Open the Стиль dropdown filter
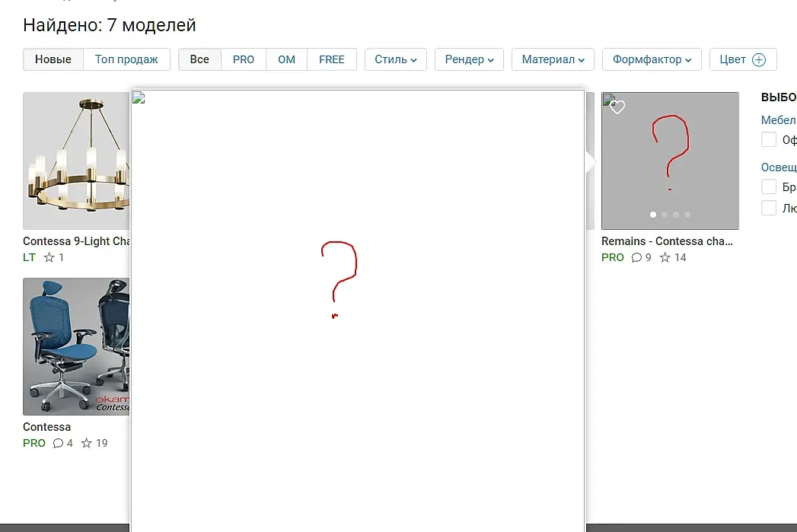This screenshot has height=532, width=797. point(395,59)
